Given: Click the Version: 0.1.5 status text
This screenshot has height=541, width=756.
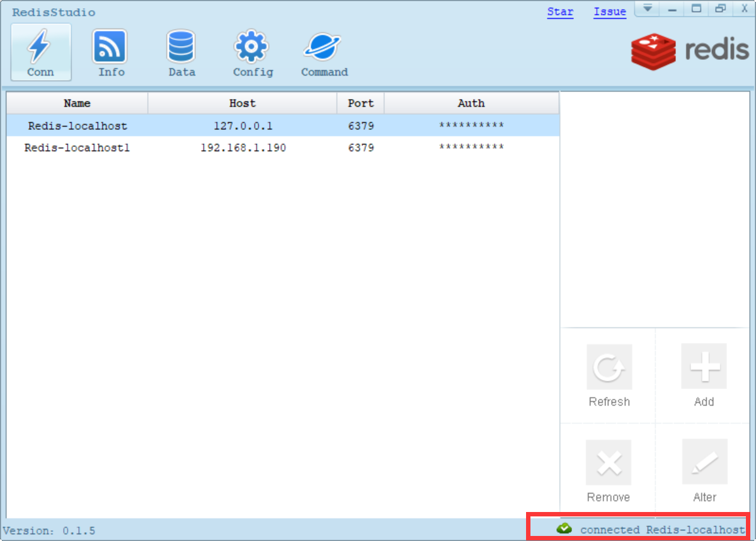Looking at the screenshot, I should coord(50,531).
